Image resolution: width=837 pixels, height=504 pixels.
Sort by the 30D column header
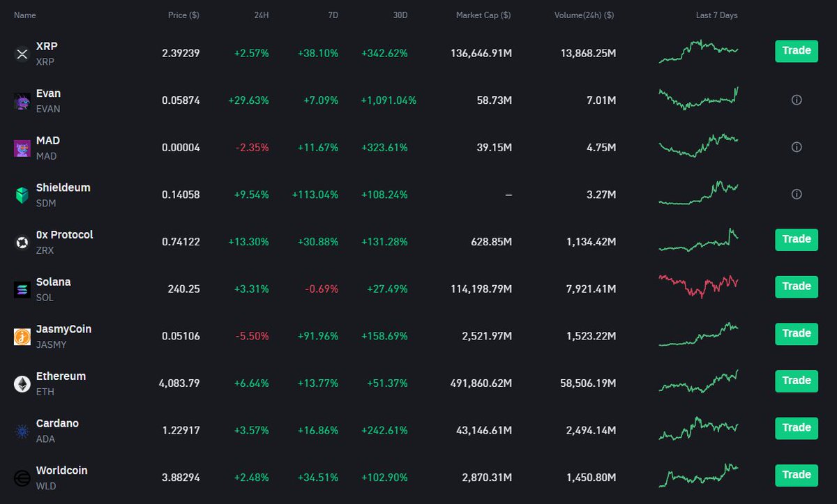pyautogui.click(x=400, y=15)
